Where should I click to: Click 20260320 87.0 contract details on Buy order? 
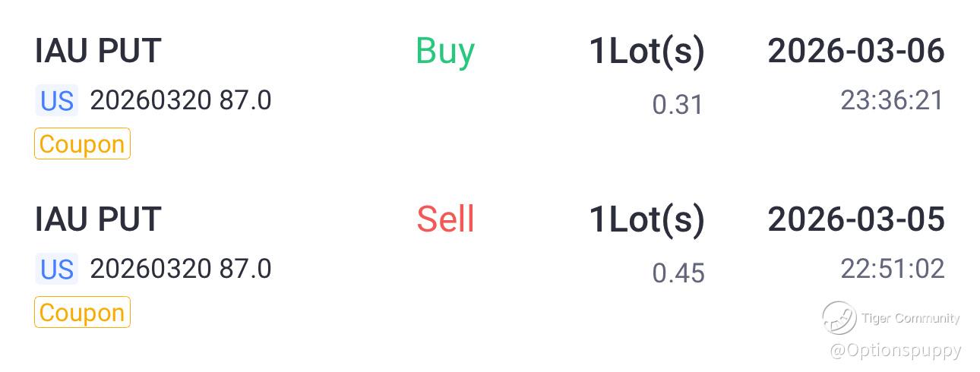tap(181, 100)
